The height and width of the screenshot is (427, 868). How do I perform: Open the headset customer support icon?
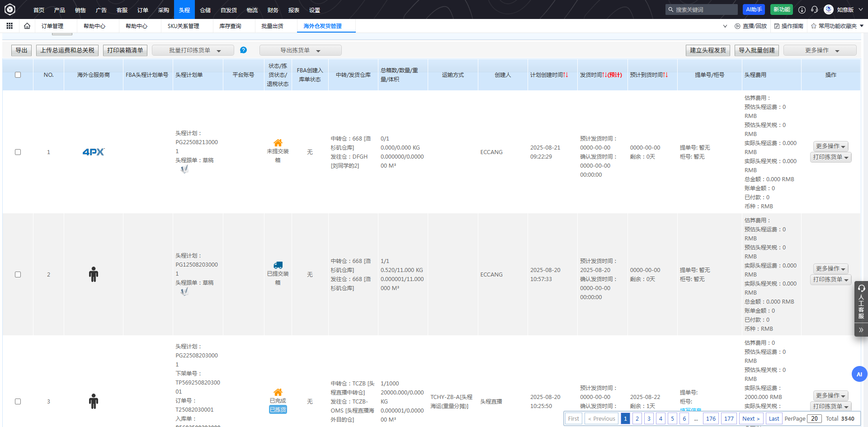pyautogui.click(x=815, y=9)
